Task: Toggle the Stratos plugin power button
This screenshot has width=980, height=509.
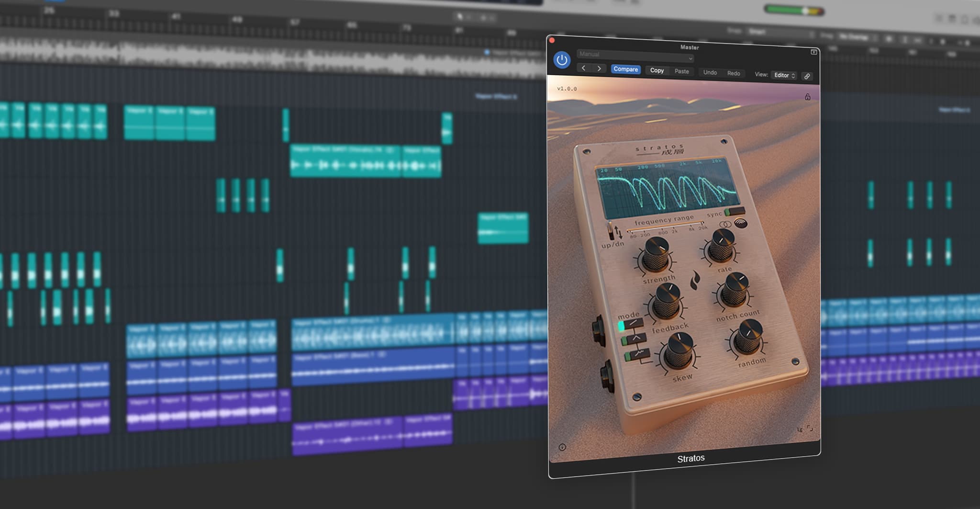Action: pyautogui.click(x=562, y=60)
